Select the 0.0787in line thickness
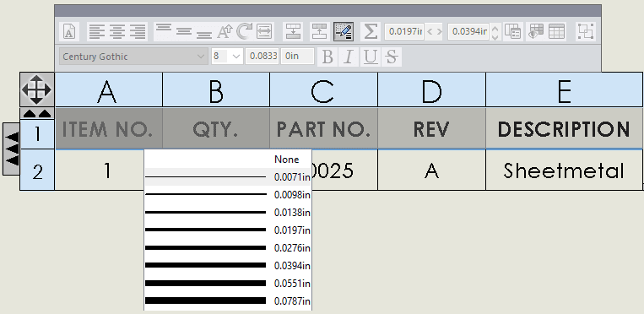 (228, 300)
